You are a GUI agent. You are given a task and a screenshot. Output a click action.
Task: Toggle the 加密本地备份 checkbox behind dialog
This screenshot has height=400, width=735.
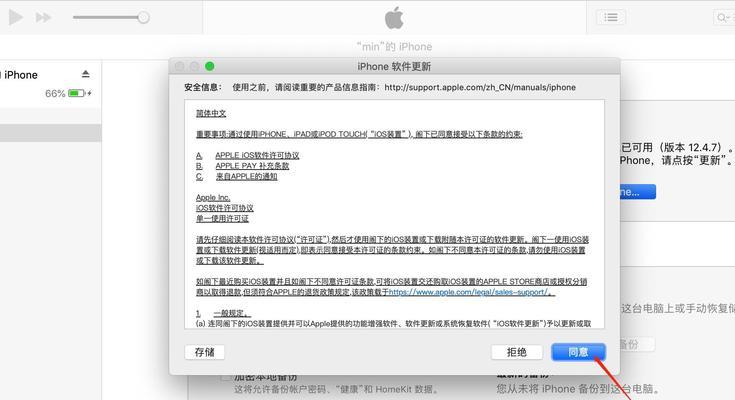point(226,377)
